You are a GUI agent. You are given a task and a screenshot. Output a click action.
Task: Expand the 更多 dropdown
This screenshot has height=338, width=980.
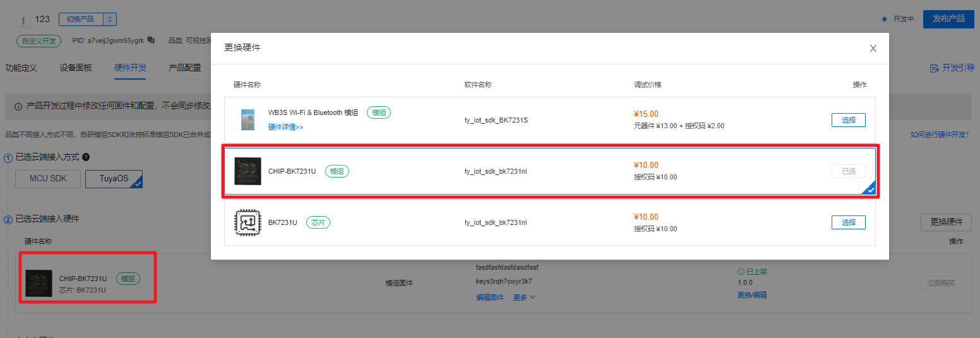point(524,297)
